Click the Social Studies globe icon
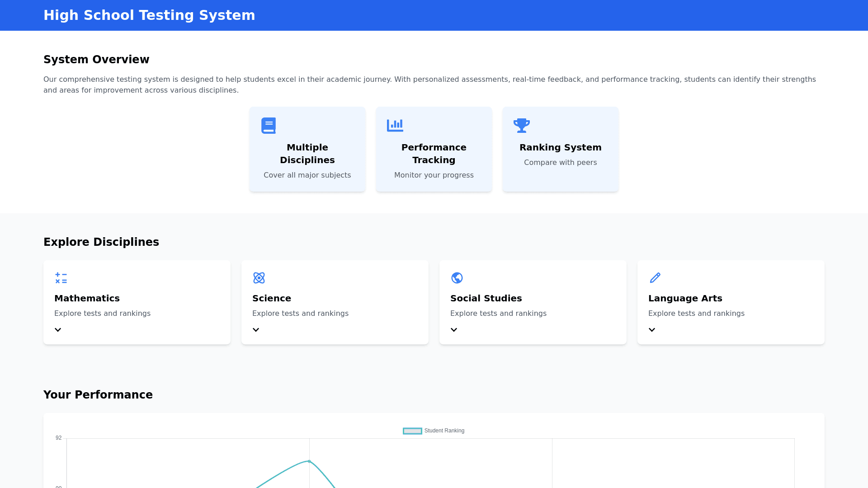Image resolution: width=868 pixels, height=488 pixels. 457,278
